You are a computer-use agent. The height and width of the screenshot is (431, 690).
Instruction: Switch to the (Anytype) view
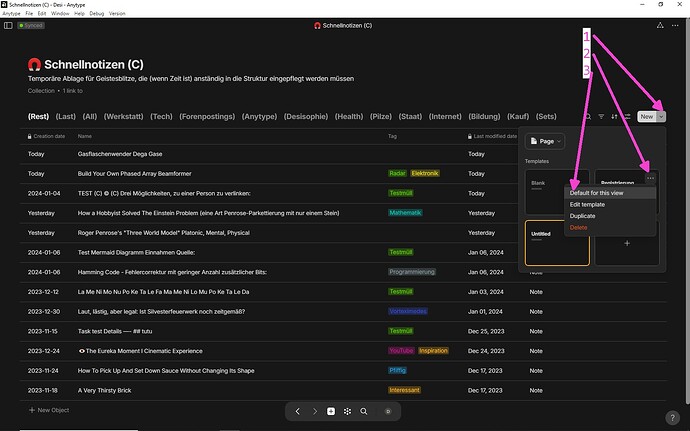[259, 117]
